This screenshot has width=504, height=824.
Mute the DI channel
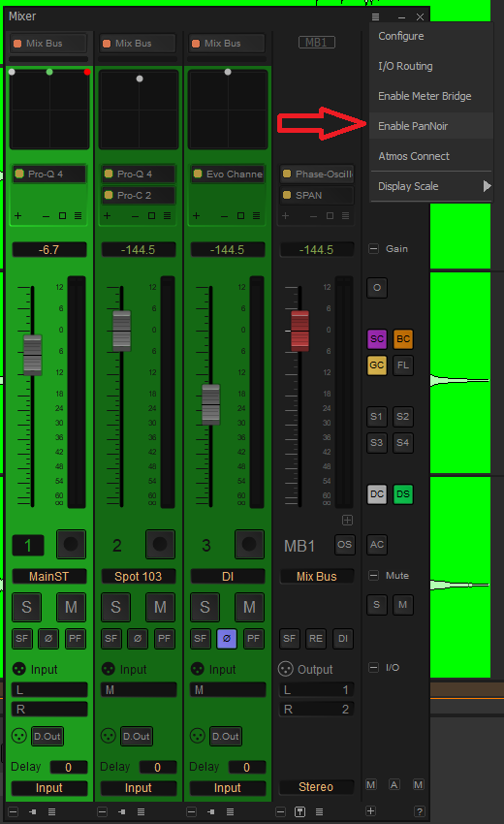[x=249, y=608]
